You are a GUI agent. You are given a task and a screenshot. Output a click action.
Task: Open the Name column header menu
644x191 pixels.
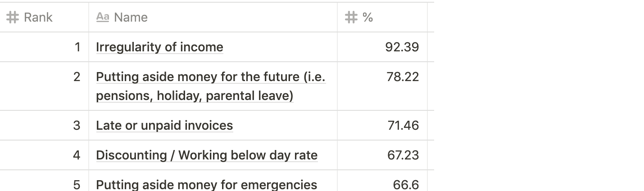(x=213, y=17)
